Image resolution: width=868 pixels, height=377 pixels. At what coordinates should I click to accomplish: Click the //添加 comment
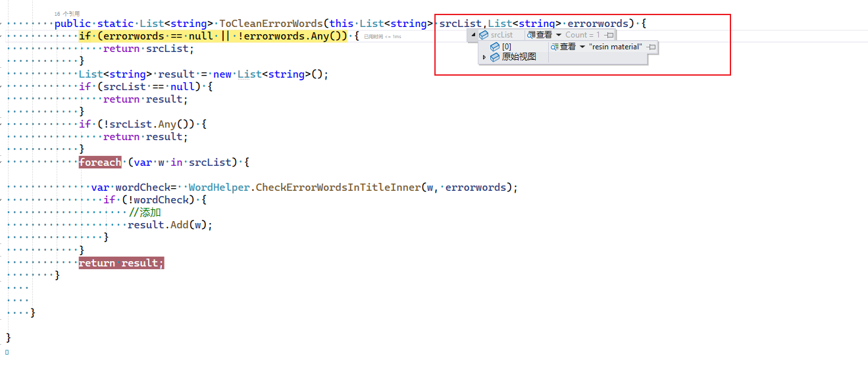pyautogui.click(x=145, y=213)
